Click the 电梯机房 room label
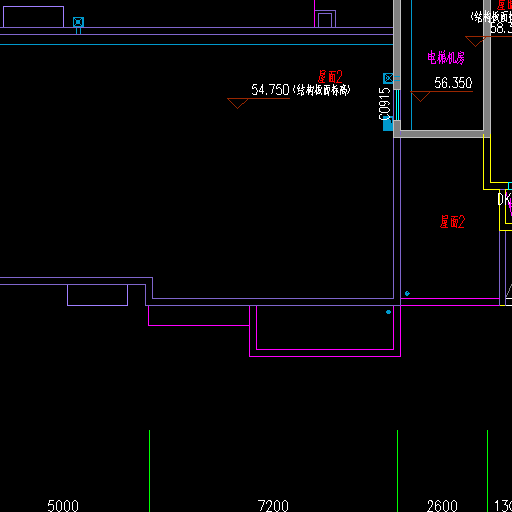The image size is (512, 512). point(446,58)
